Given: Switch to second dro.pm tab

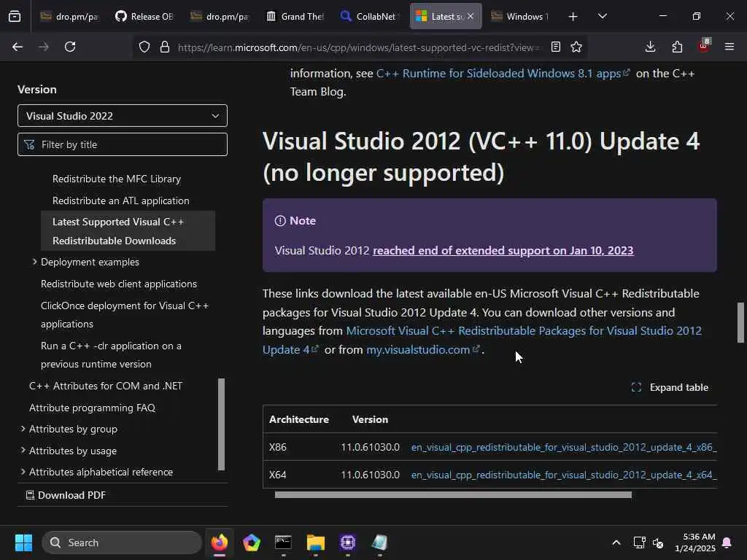Looking at the screenshot, I should pos(220,16).
